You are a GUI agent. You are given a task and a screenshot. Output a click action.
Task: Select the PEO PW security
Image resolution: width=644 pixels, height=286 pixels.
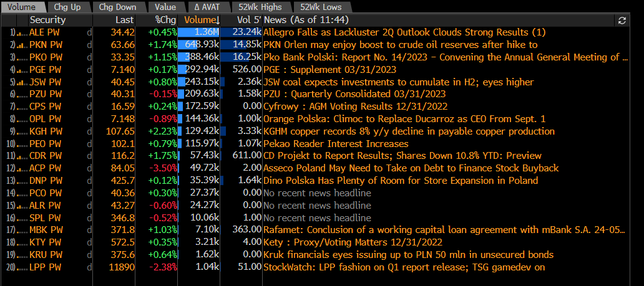click(x=46, y=143)
